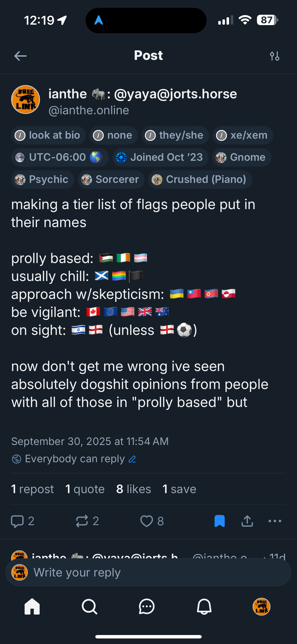Go back using the arrow icon

click(20, 56)
